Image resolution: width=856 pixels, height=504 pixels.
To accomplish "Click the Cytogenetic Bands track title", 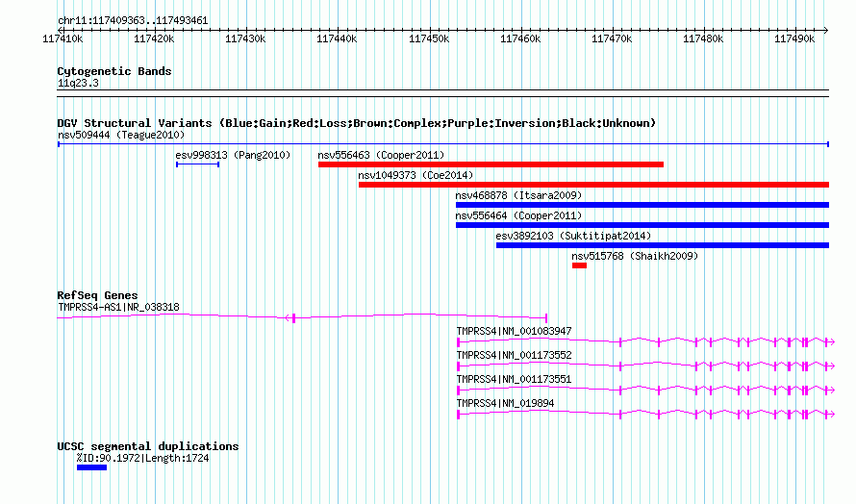I will [x=114, y=71].
